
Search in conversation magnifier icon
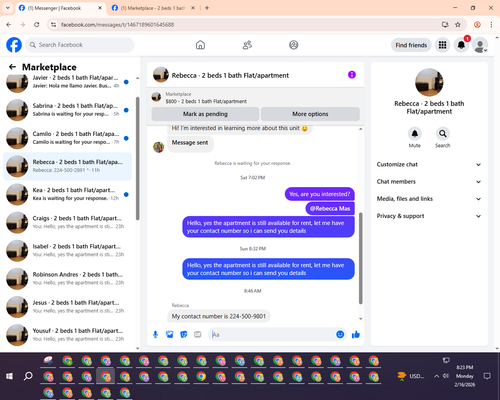click(x=443, y=134)
